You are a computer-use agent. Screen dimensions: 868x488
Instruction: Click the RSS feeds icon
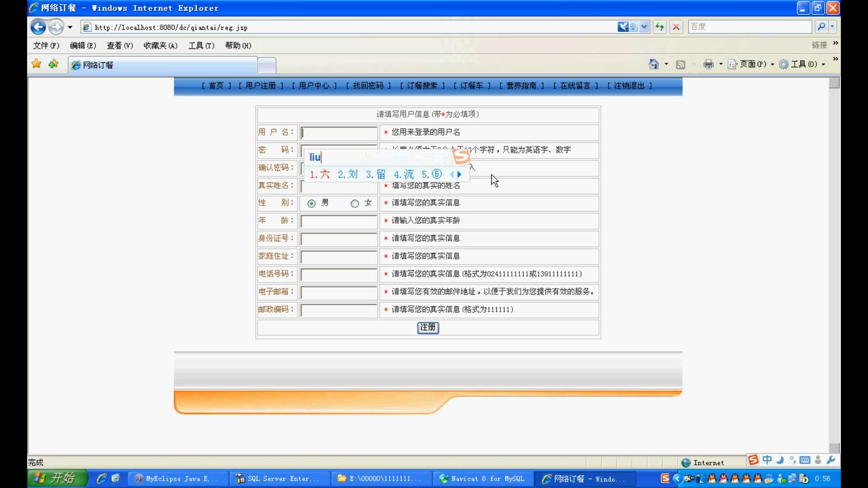[680, 65]
